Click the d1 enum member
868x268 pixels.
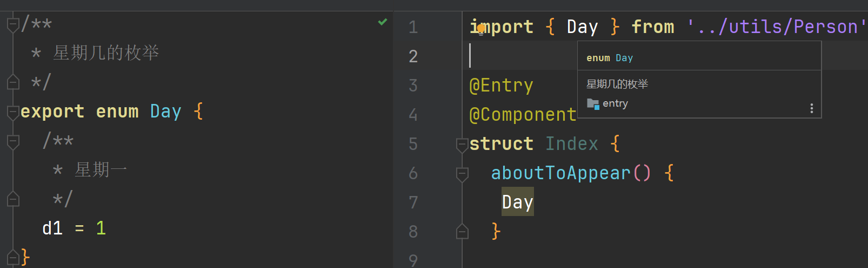(52, 228)
